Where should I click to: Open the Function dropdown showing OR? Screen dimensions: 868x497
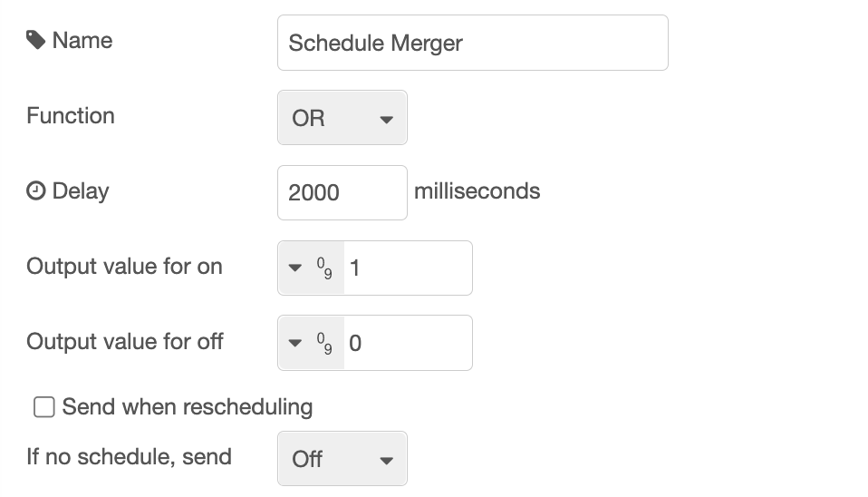[x=342, y=118]
